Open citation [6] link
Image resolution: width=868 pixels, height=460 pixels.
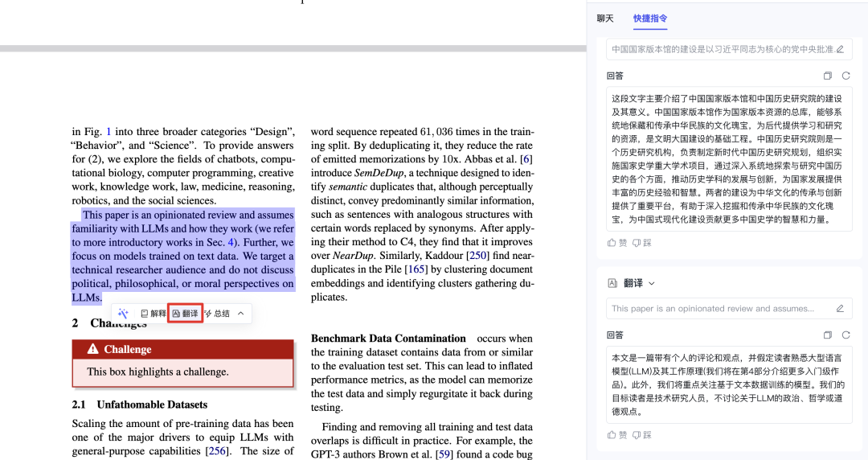(526, 159)
